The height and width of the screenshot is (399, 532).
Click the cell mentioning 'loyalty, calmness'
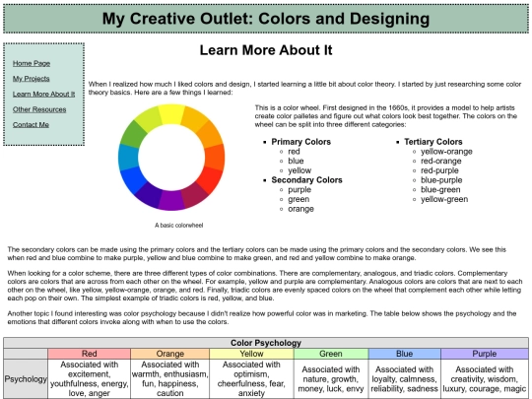pyautogui.click(x=405, y=379)
